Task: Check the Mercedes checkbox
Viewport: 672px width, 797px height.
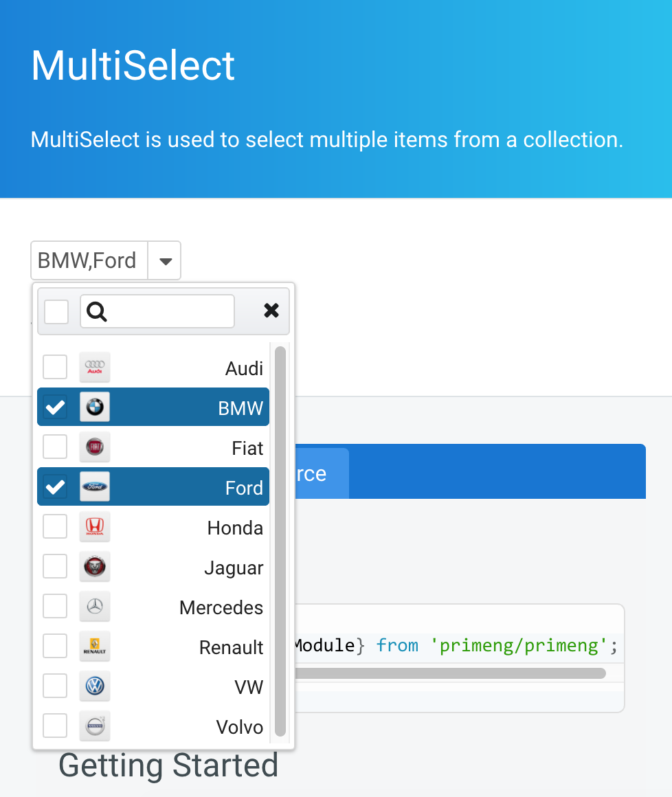Action: 55,606
